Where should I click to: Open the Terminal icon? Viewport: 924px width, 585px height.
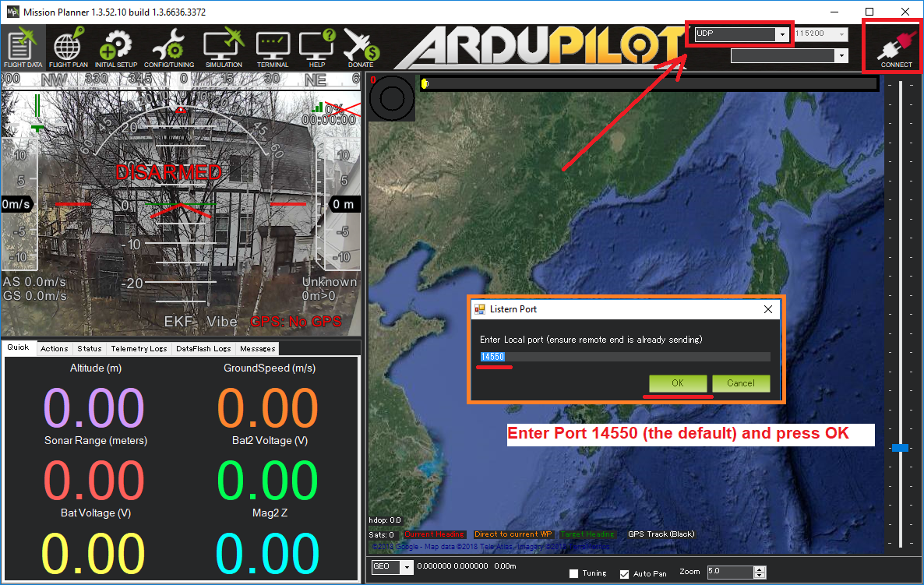[x=273, y=48]
